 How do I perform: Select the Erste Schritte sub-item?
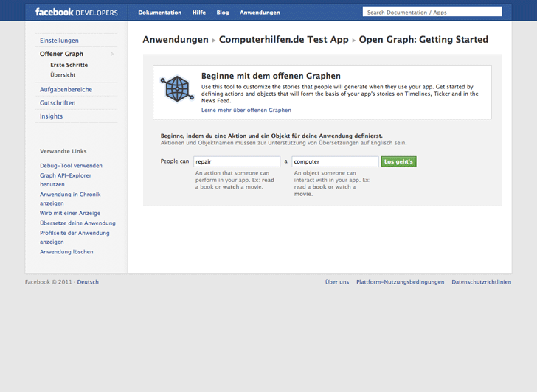(x=69, y=65)
